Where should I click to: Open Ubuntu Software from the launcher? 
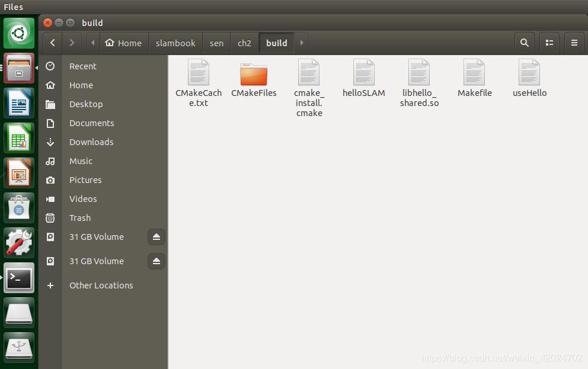point(19,208)
